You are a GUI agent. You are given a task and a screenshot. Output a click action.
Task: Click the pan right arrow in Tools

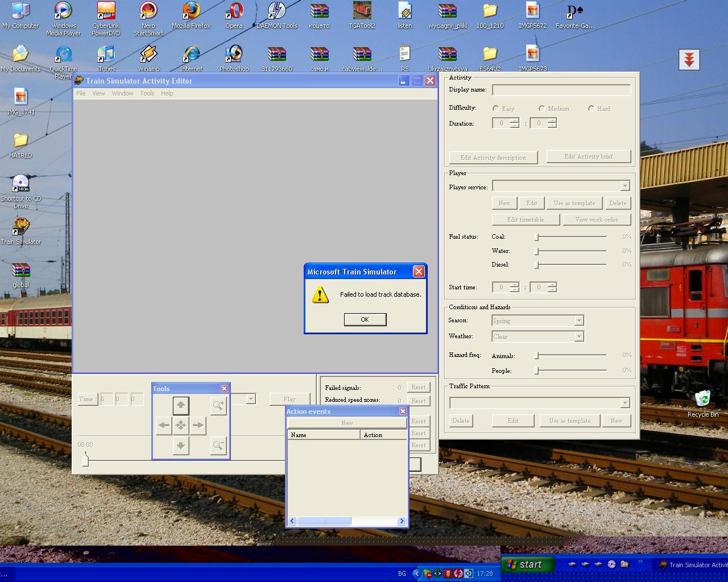coord(198,425)
